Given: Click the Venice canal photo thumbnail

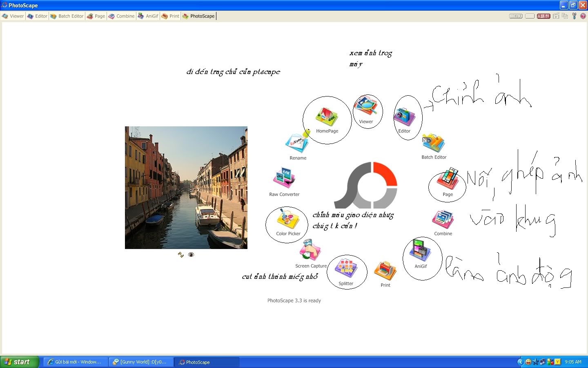Looking at the screenshot, I should click(x=186, y=188).
